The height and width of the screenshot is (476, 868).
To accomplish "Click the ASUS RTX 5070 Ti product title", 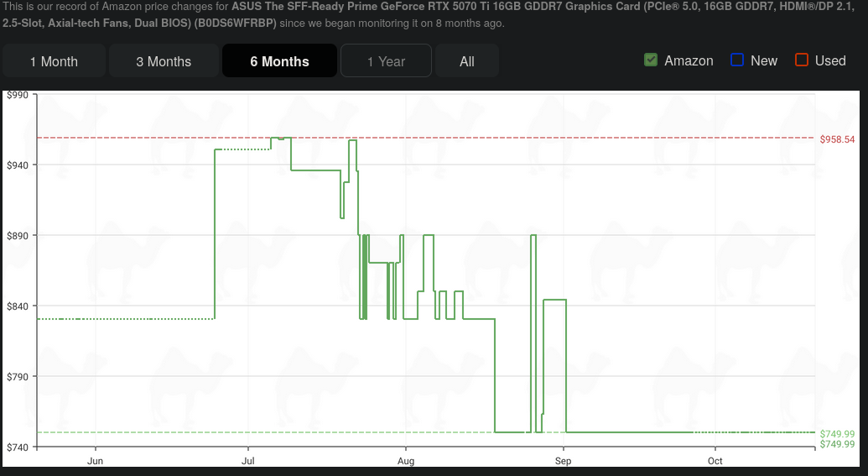I will click(429, 15).
